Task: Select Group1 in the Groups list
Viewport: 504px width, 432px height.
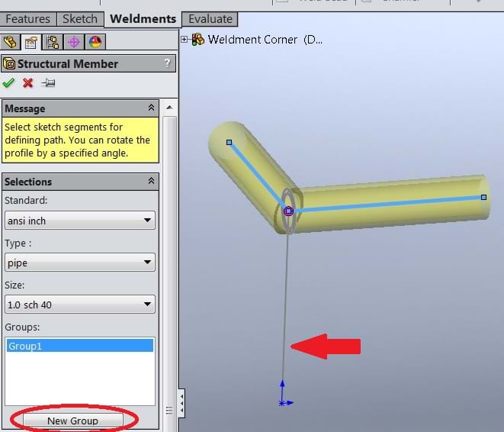Action: tap(79, 346)
